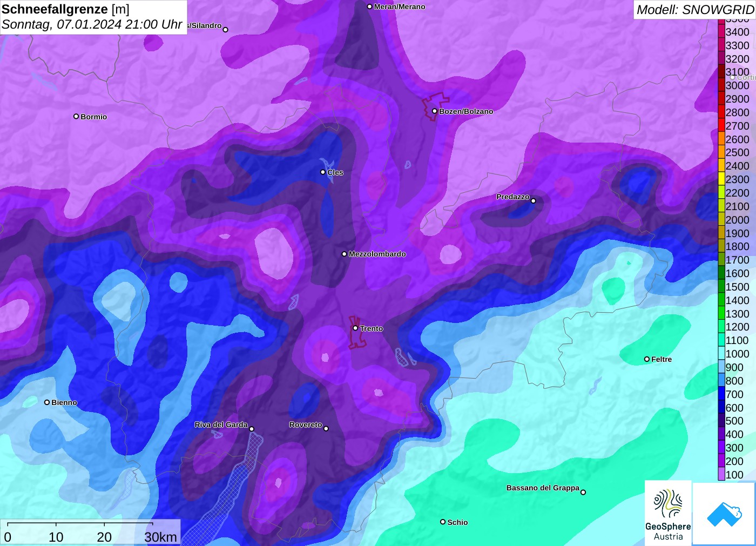Click the 1500 green legend swatch
The height and width of the screenshot is (546, 756).
pyautogui.click(x=721, y=287)
